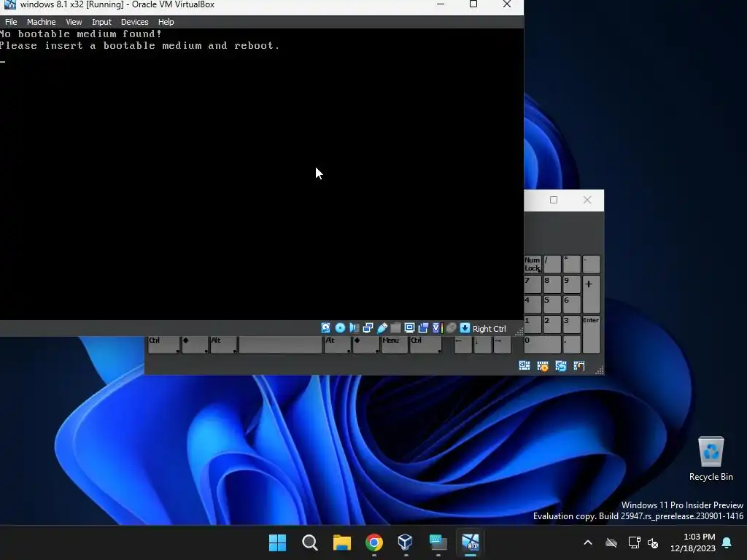Viewport: 747px width, 560px height.
Task: Toggle the Num Lock key on soft keyboard
Action: point(533,264)
